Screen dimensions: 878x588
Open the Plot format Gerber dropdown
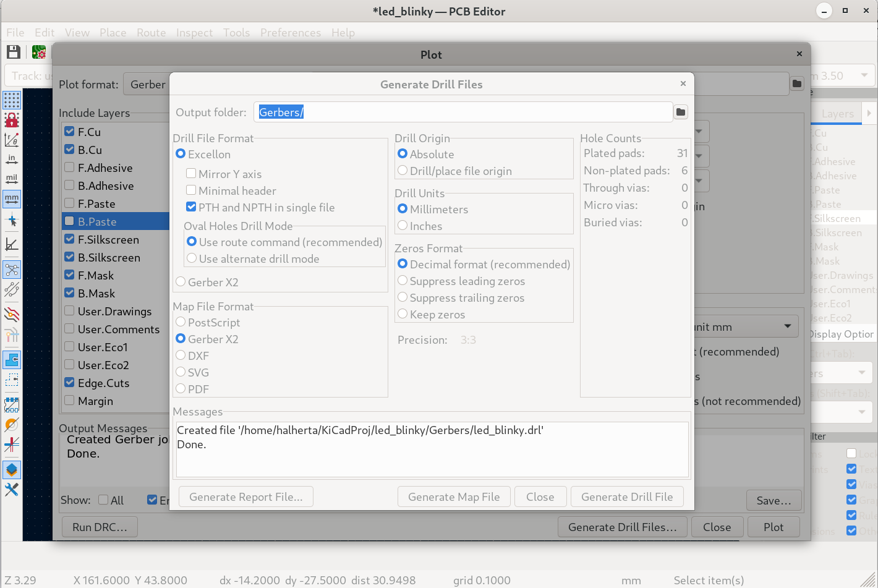tap(147, 85)
